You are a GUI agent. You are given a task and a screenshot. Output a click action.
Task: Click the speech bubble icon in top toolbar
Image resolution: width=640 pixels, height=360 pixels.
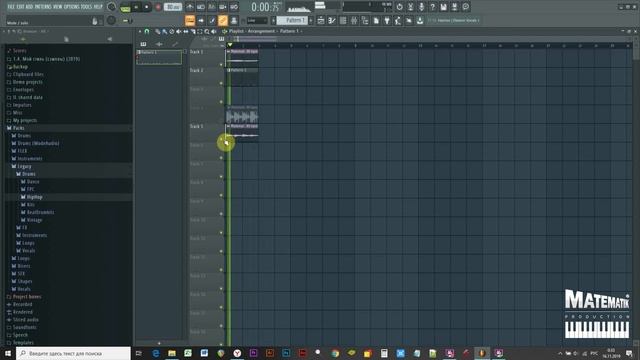pyautogui.click(x=466, y=7)
